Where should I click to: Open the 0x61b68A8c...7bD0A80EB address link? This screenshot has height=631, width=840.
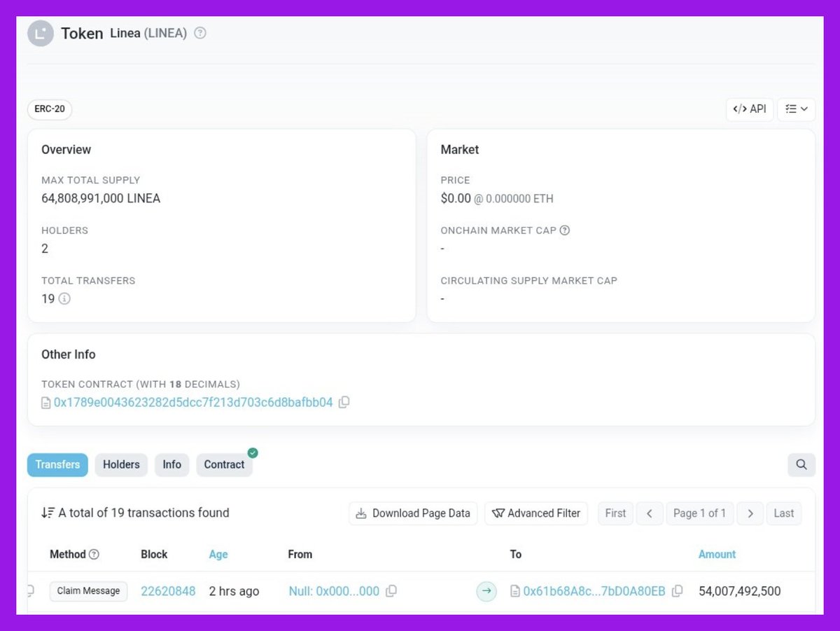click(594, 591)
